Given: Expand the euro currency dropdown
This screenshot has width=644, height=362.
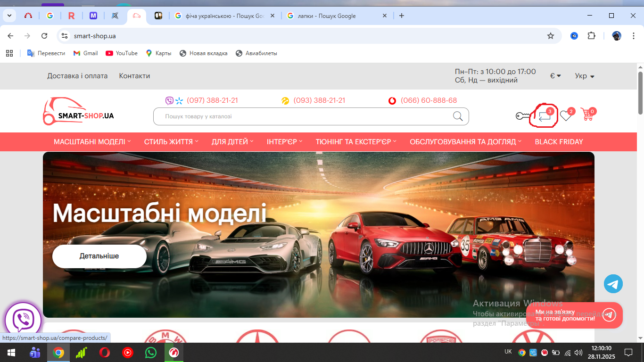Looking at the screenshot, I should coord(555,76).
